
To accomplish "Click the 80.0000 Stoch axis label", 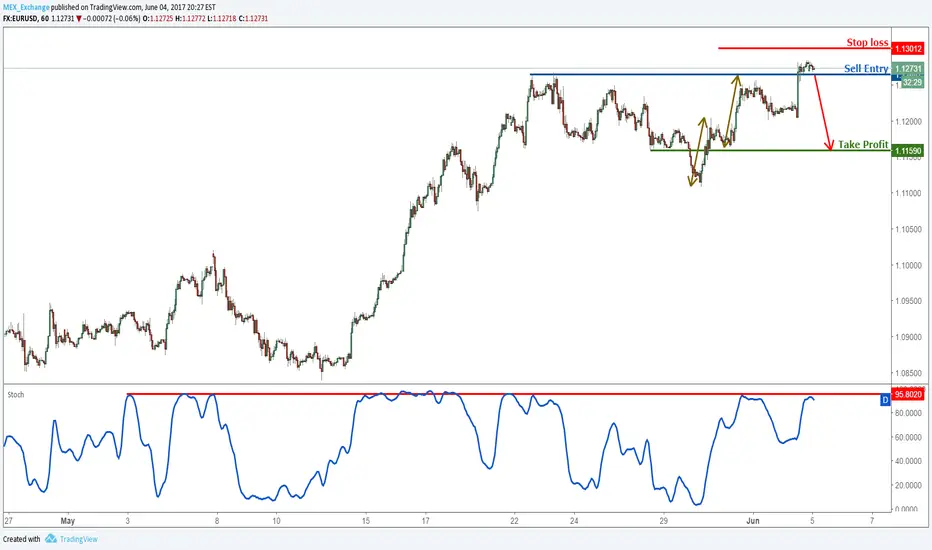I will coord(909,413).
